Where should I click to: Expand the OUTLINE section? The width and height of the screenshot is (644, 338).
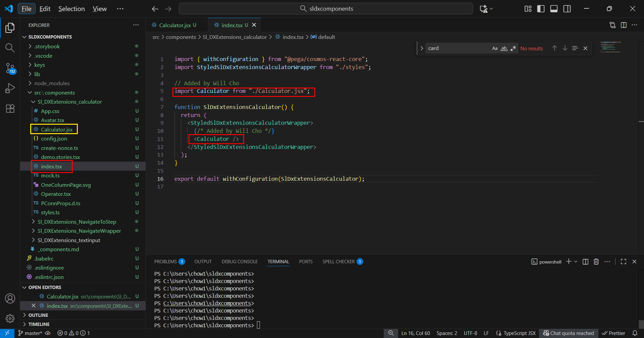coord(38,315)
